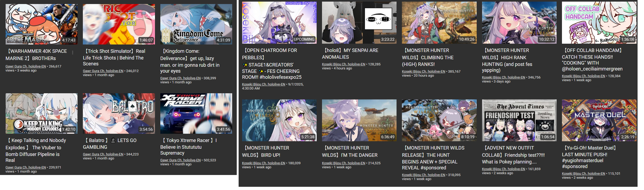Open Gawr Gura channel link under Keep Talking video
Screen dimensions: 644x190
point(26,167)
